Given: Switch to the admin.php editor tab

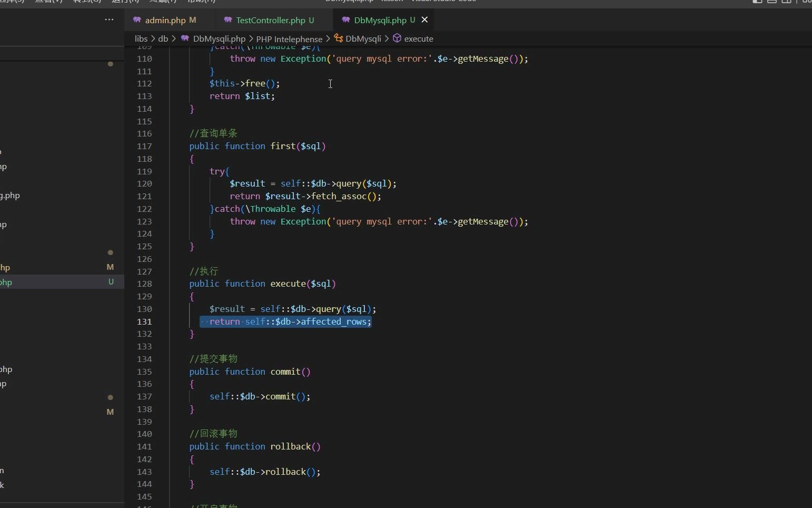Looking at the screenshot, I should click(165, 20).
